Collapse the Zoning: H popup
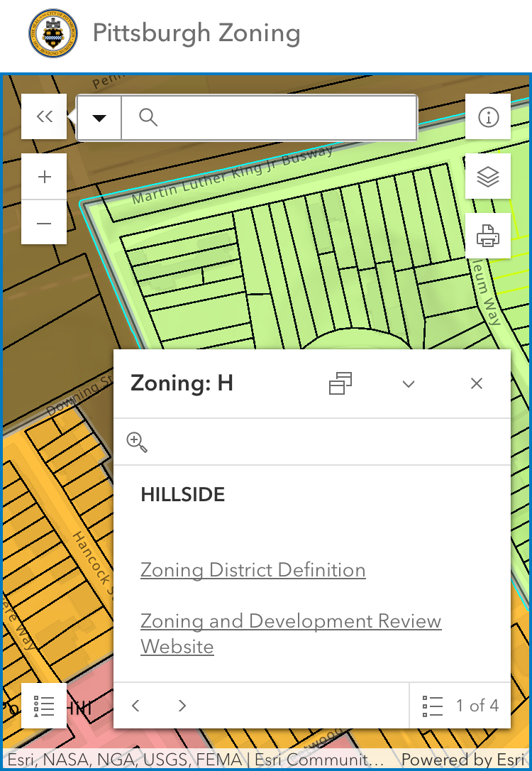 (408, 384)
